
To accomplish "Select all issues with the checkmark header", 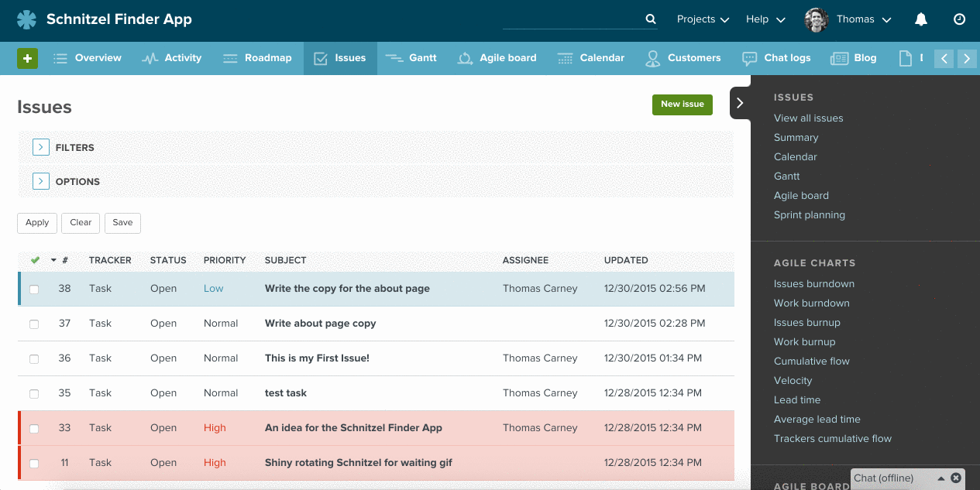I will [x=36, y=260].
